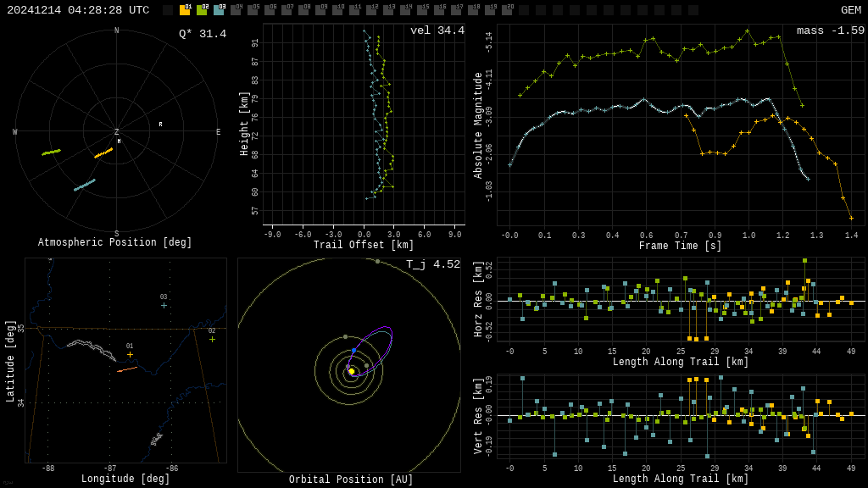Viewport: 868px width, 488px height.
Task: Click station 03 teal cross marker on map
Action: click(x=164, y=305)
